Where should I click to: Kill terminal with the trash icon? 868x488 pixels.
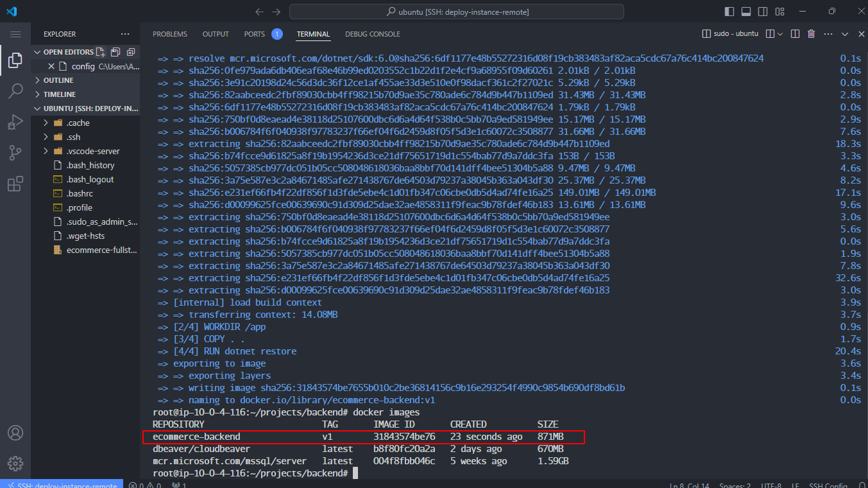click(x=811, y=34)
